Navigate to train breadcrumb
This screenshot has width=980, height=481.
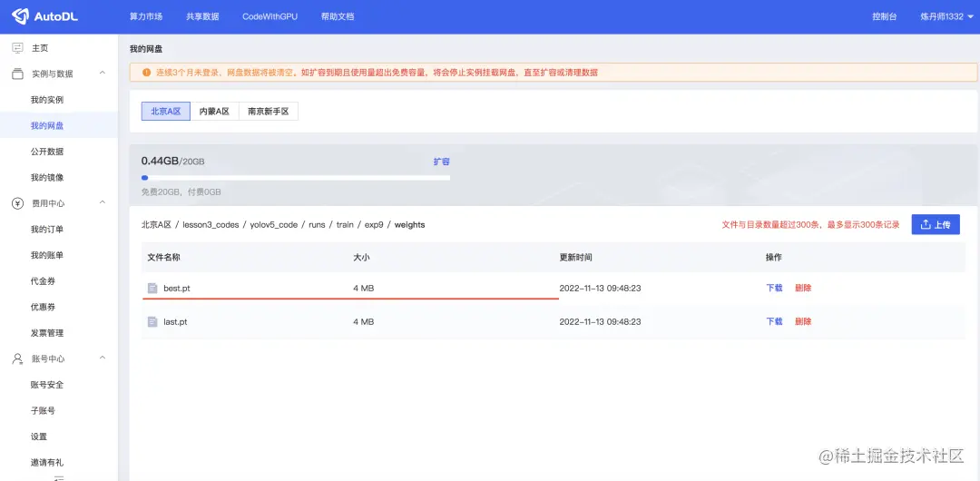345,224
